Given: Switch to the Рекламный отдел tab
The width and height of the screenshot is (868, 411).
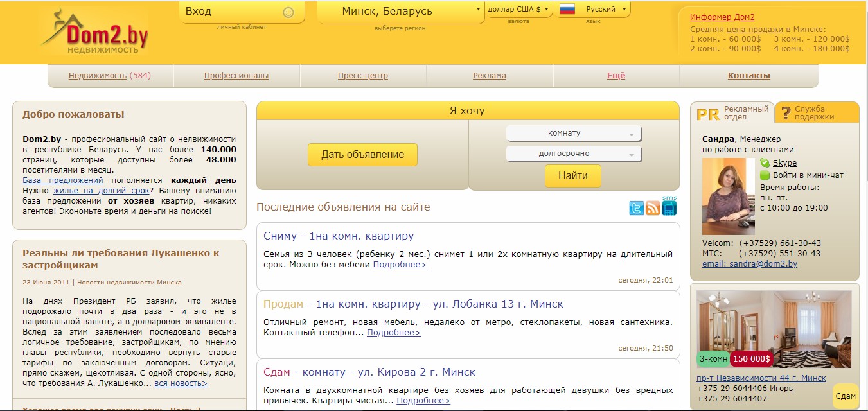Looking at the screenshot, I should pyautogui.click(x=732, y=113).
